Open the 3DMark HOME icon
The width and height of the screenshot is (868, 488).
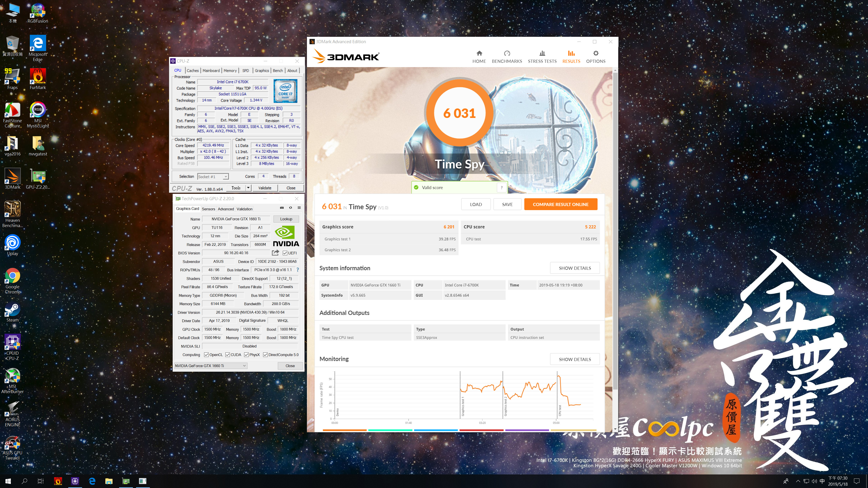coord(479,53)
